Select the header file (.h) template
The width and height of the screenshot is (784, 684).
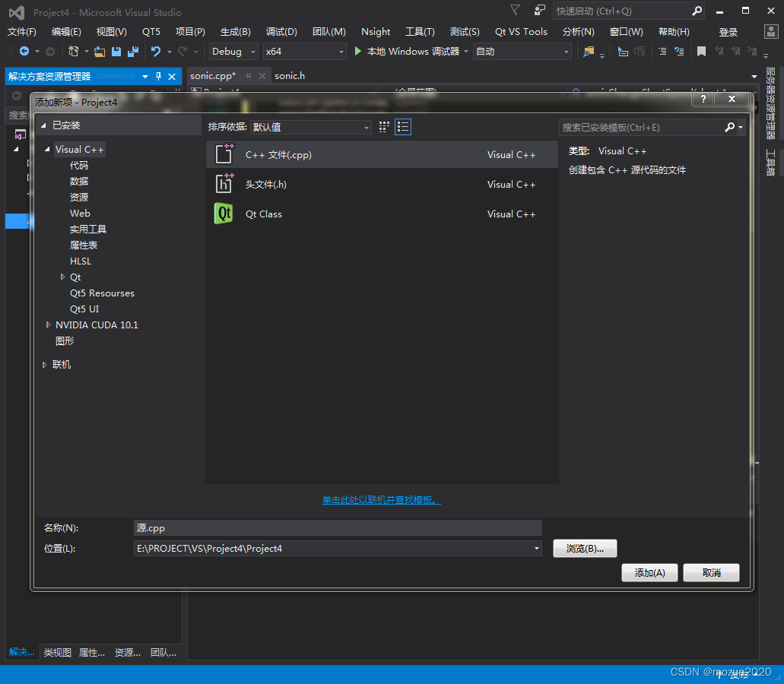pos(382,185)
